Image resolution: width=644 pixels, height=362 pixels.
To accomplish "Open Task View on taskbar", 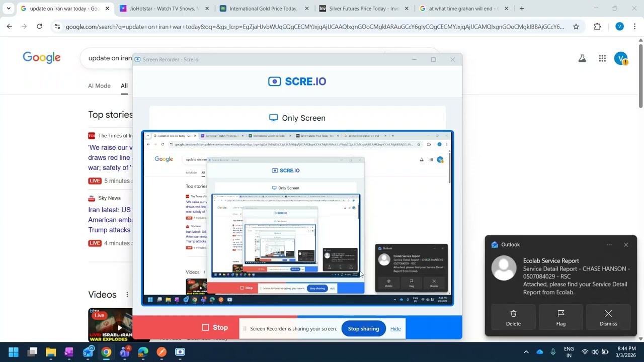I will tap(33, 352).
